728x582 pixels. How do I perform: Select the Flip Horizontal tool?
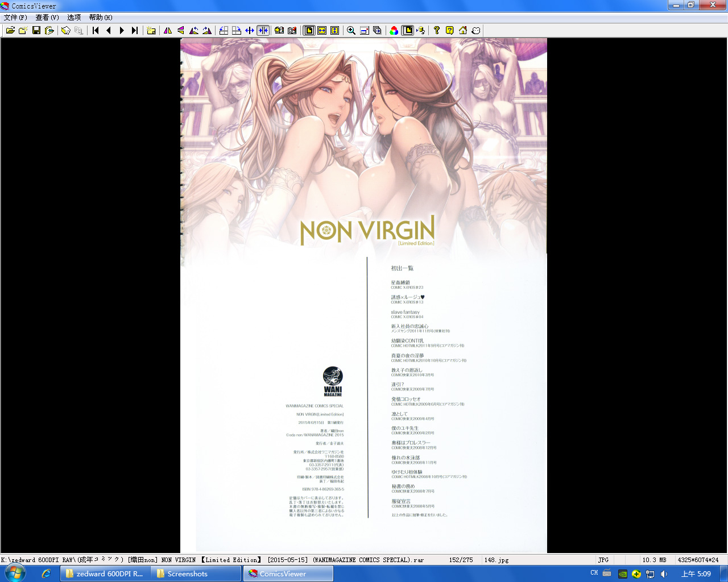[168, 30]
